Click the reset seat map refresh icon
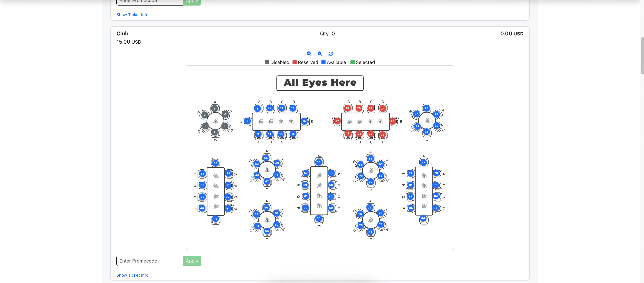 (331, 54)
